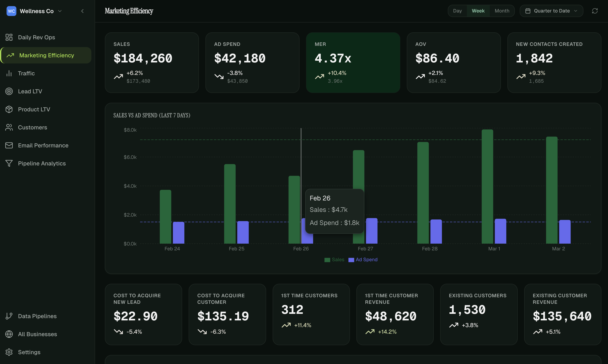Open Settings in the sidebar

coord(46,352)
